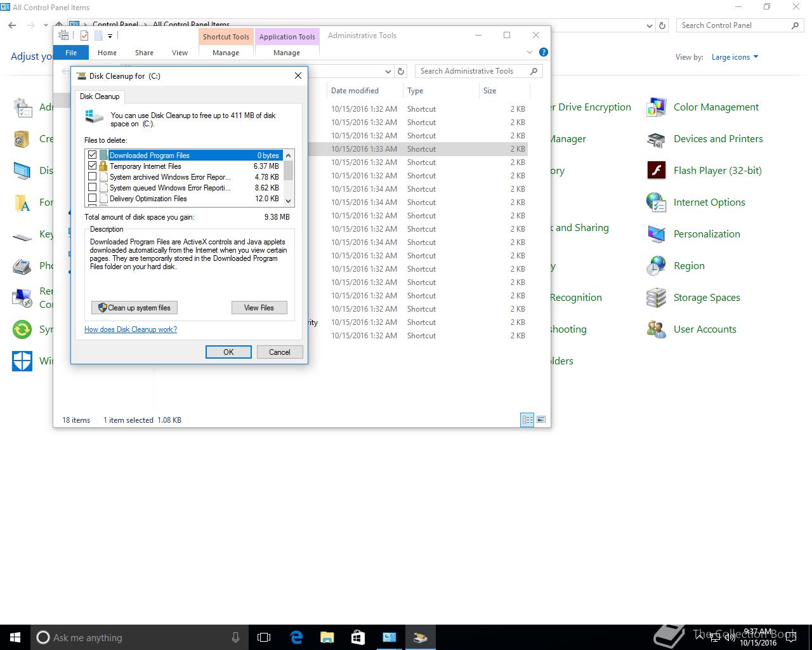
Task: Check System archived Windows Error Reporting checkbox
Action: coord(93,176)
